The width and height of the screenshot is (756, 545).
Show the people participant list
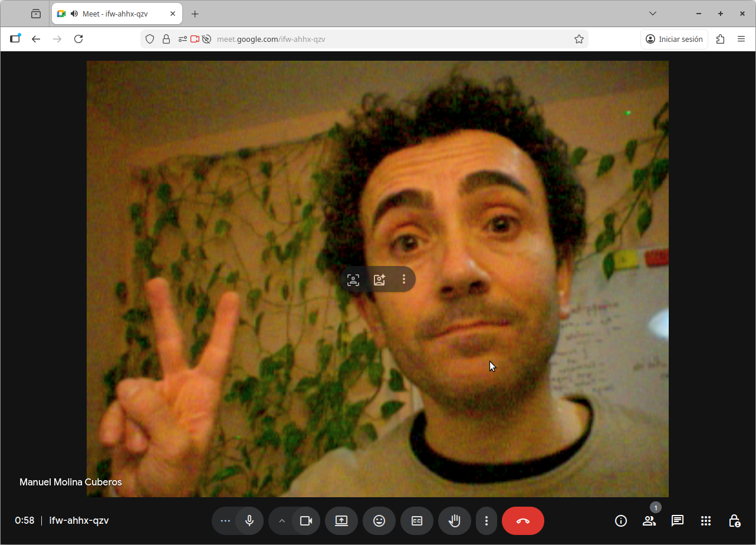pyautogui.click(x=649, y=521)
